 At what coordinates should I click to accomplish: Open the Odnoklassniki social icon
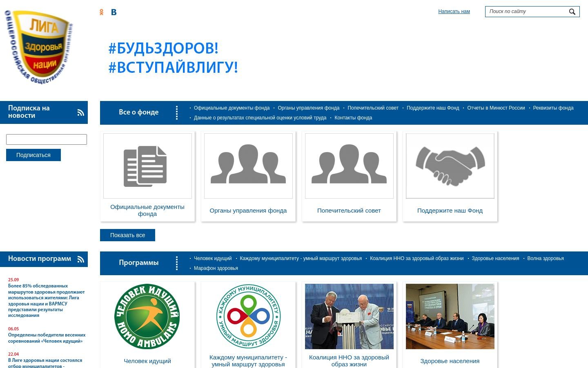[102, 12]
